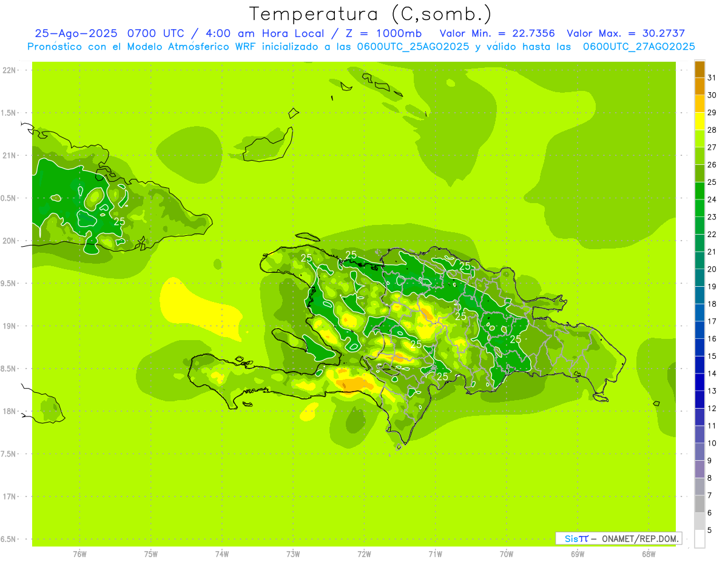Click the 72W longitude axis label
The image size is (728, 562).
click(364, 554)
